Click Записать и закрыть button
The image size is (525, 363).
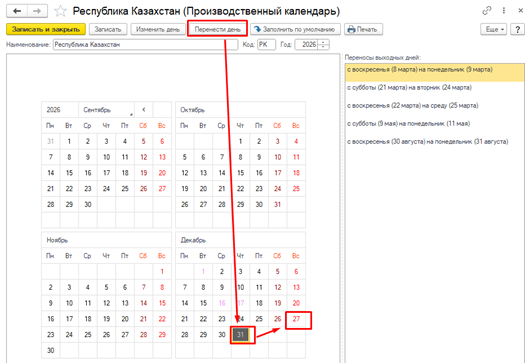coord(46,29)
